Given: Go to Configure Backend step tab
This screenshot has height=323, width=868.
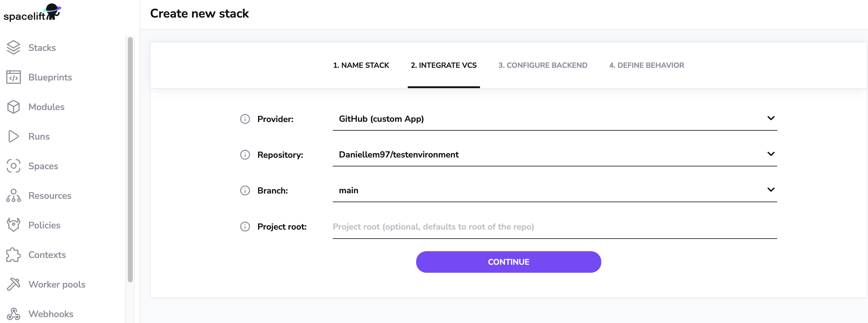Looking at the screenshot, I should [x=543, y=65].
